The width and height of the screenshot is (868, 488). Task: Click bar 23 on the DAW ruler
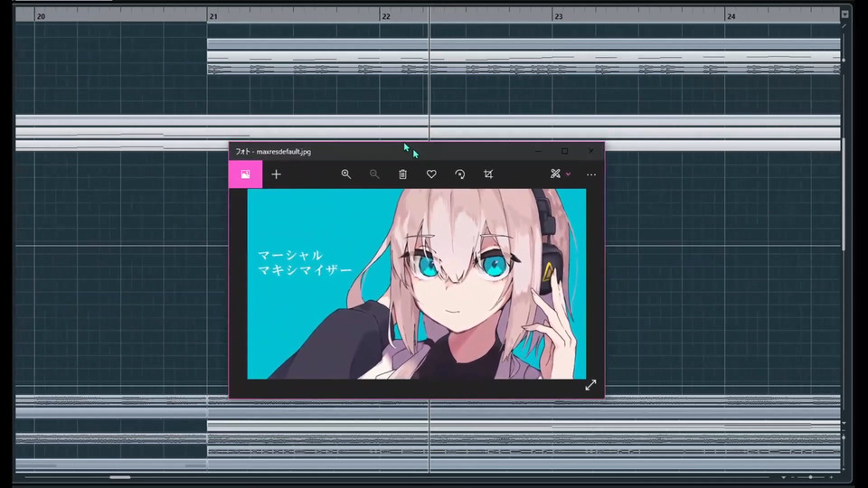559,16
